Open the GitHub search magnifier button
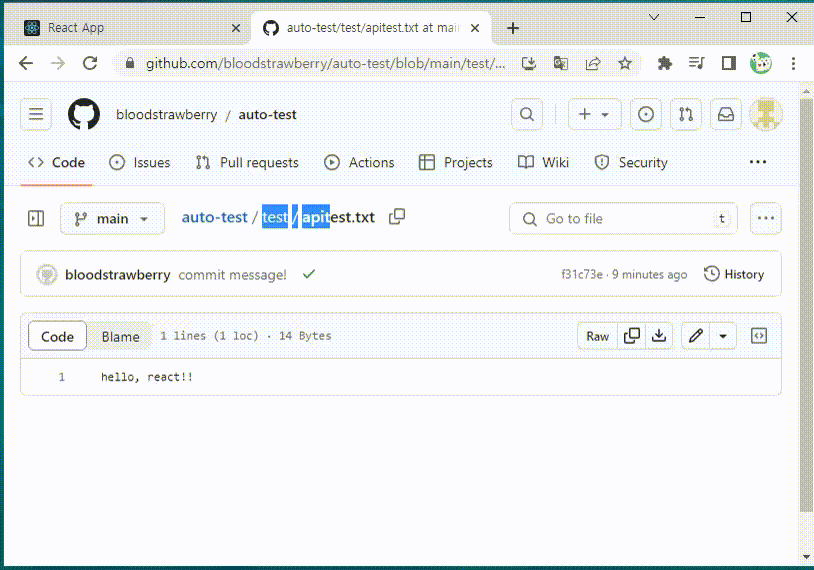The image size is (814, 570). tap(526, 114)
